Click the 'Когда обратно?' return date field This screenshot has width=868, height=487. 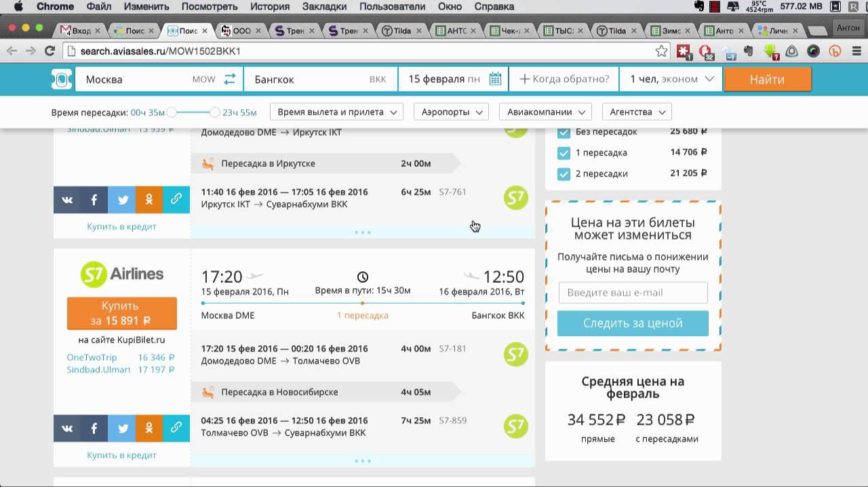pyautogui.click(x=564, y=79)
